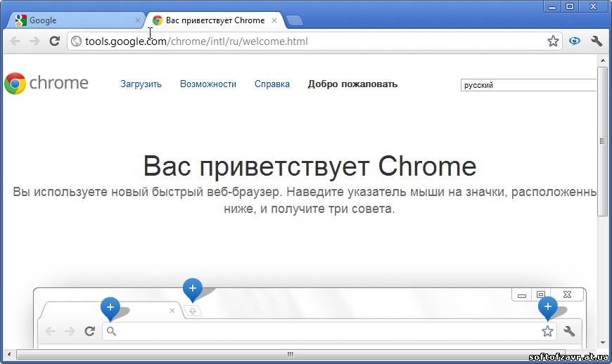
Task: Click the illustrated search magnifier icon
Action: [x=111, y=331]
